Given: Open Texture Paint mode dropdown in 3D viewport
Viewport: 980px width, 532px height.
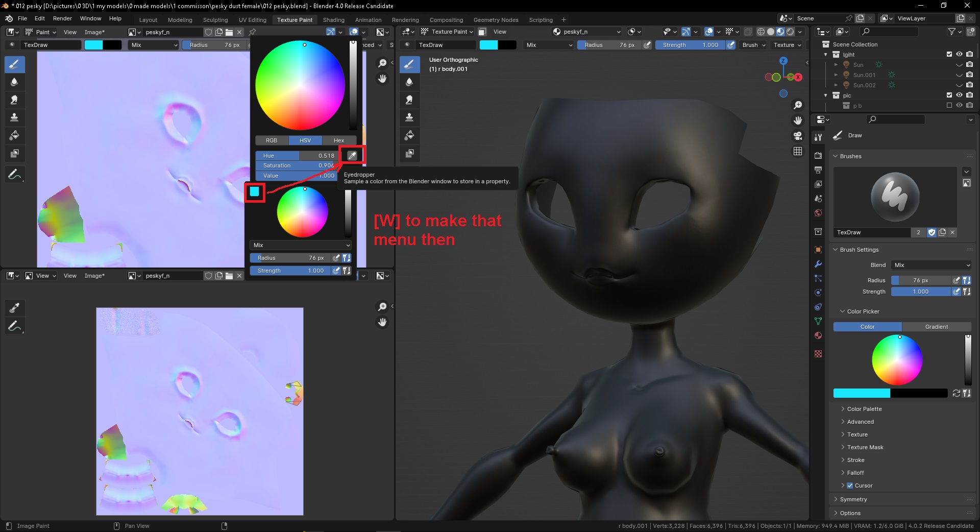Looking at the screenshot, I should pyautogui.click(x=447, y=32).
